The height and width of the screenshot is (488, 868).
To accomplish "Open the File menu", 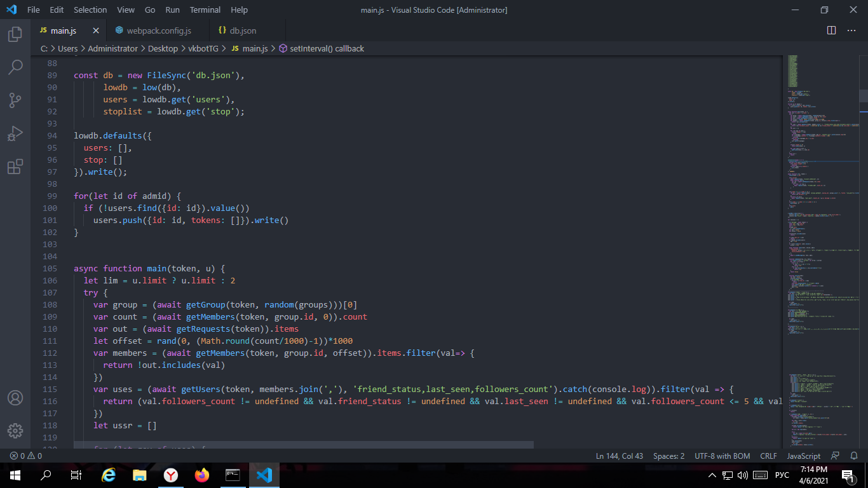I will click(x=34, y=10).
